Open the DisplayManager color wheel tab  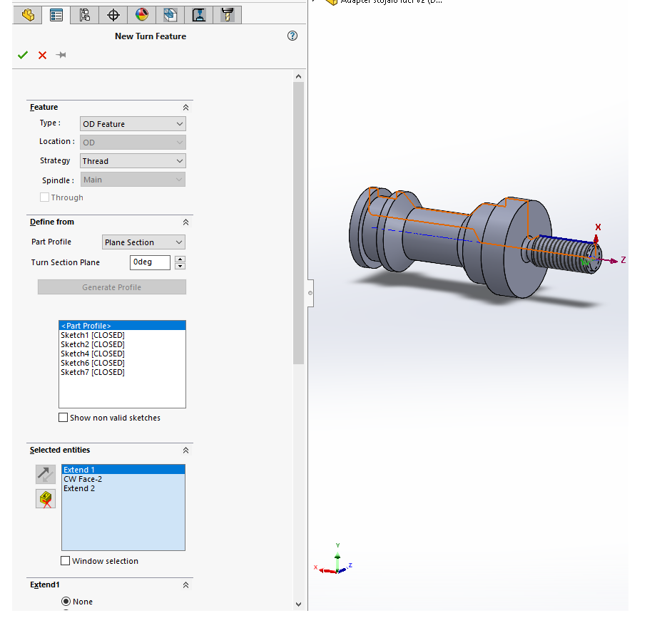click(x=142, y=14)
